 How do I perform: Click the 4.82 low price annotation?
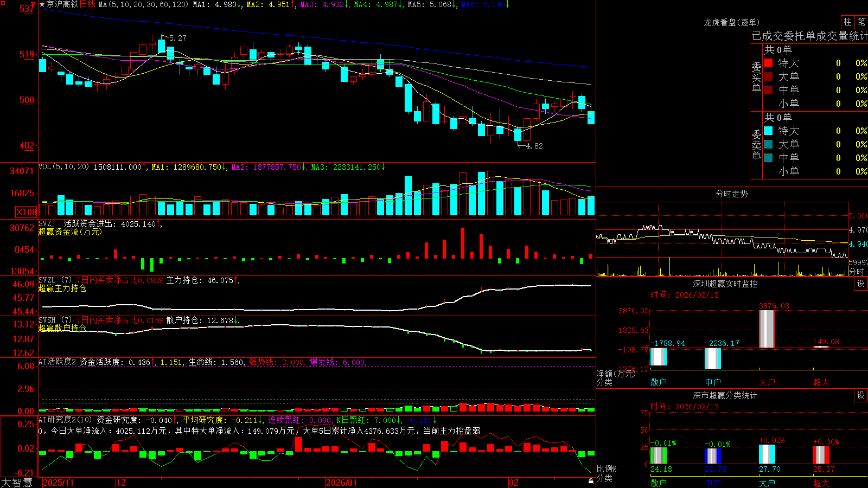534,146
